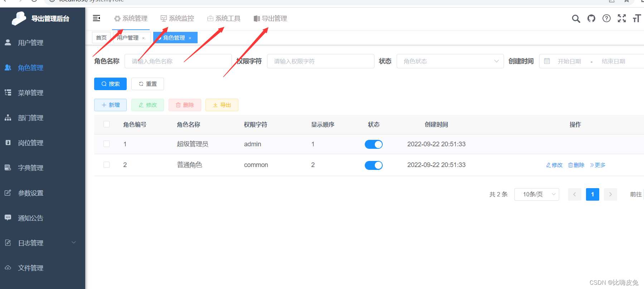Click the green 修改 toolbar button
This screenshot has width=644, height=289.
(147, 105)
